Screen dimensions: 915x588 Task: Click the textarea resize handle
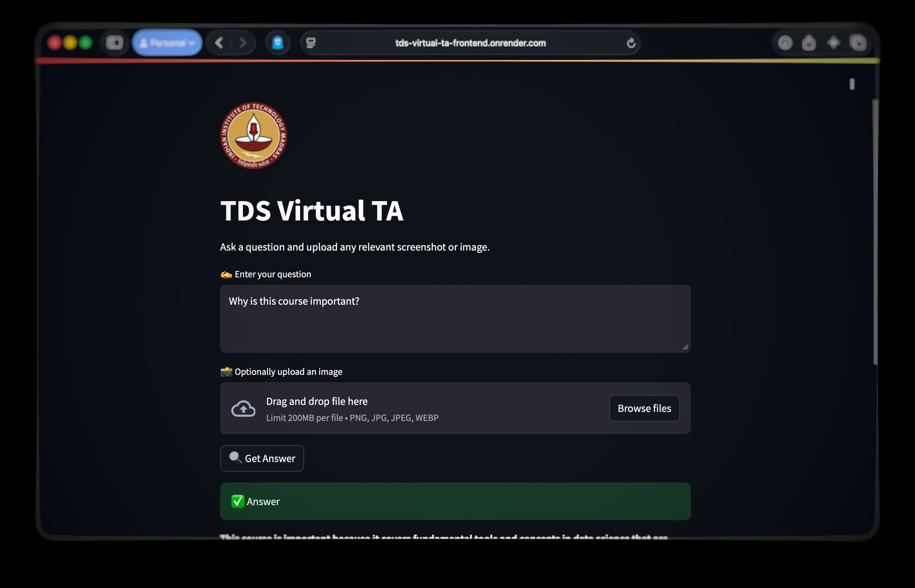[x=685, y=347]
